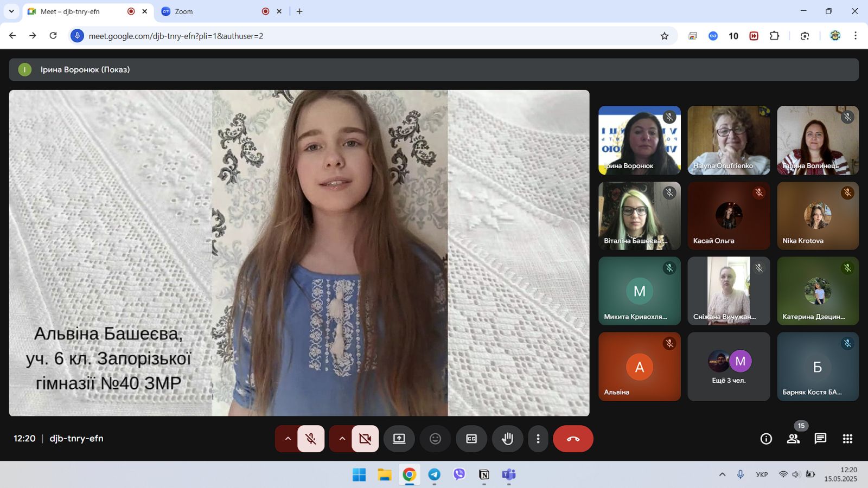
Task: Click the red leave call button
Action: 573,439
